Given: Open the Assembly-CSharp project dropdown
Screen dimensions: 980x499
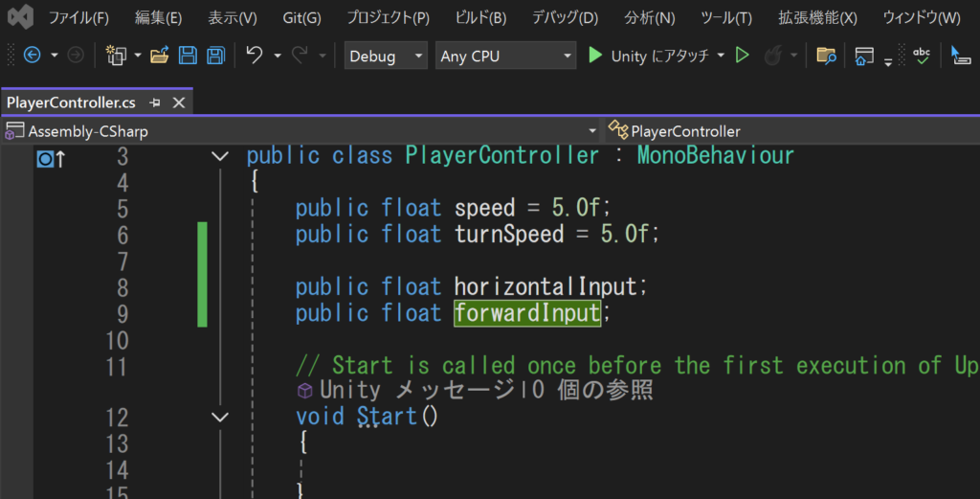Looking at the screenshot, I should (x=299, y=131).
